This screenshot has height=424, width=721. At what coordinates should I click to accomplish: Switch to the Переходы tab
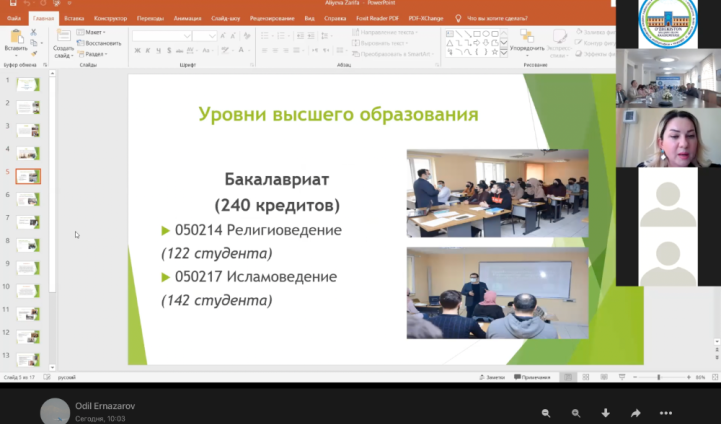coord(150,18)
